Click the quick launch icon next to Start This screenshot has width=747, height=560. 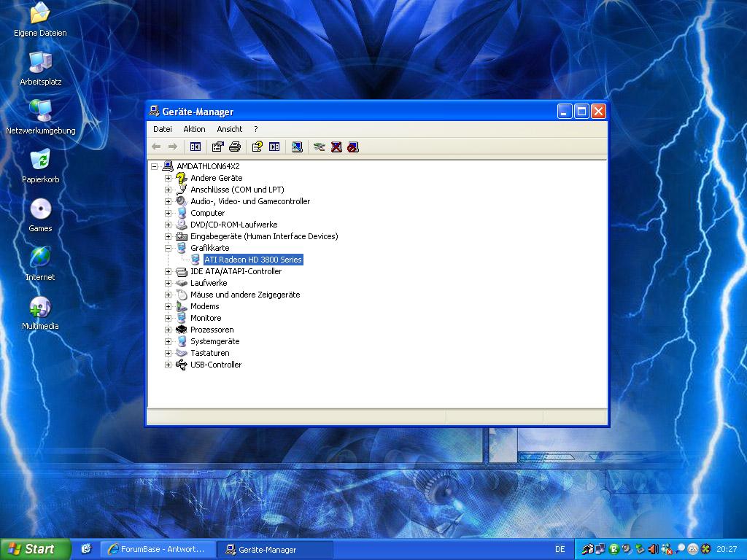point(86,549)
